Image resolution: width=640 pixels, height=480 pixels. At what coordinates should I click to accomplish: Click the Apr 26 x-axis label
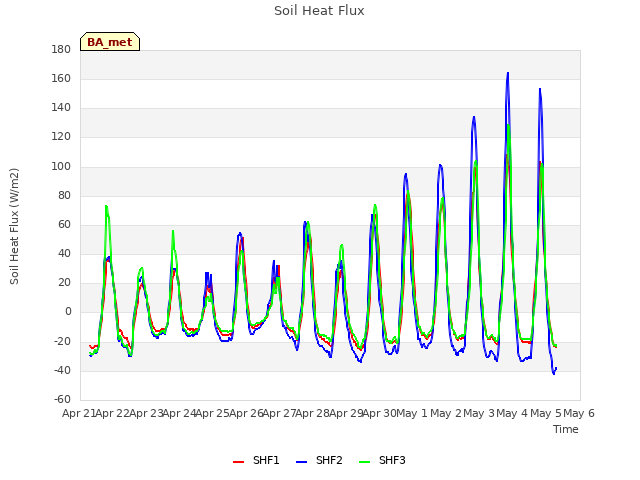pos(246,413)
